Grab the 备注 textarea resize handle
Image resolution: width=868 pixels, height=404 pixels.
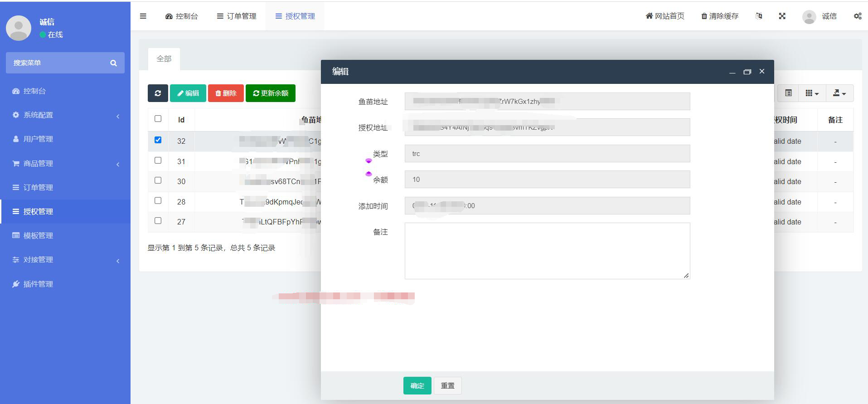point(686,275)
